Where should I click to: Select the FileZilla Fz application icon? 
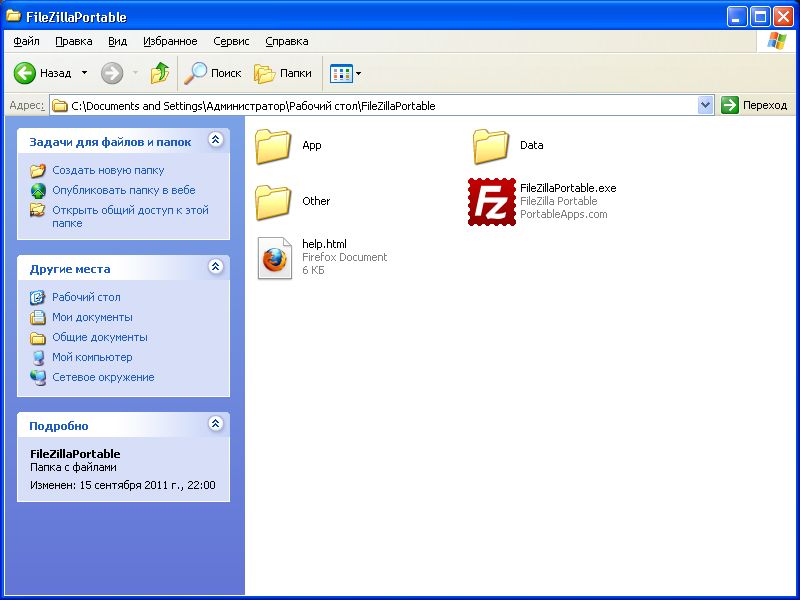pyautogui.click(x=492, y=202)
